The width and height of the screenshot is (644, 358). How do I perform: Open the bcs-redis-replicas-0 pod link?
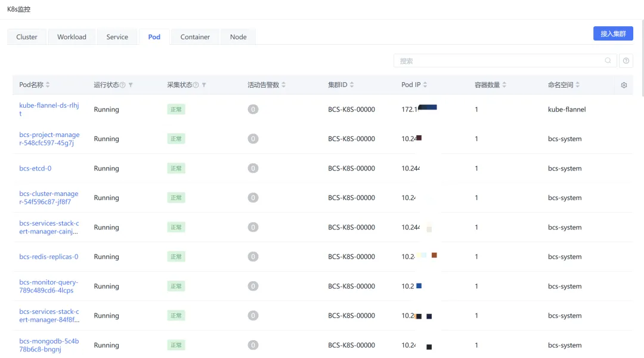pyautogui.click(x=49, y=257)
